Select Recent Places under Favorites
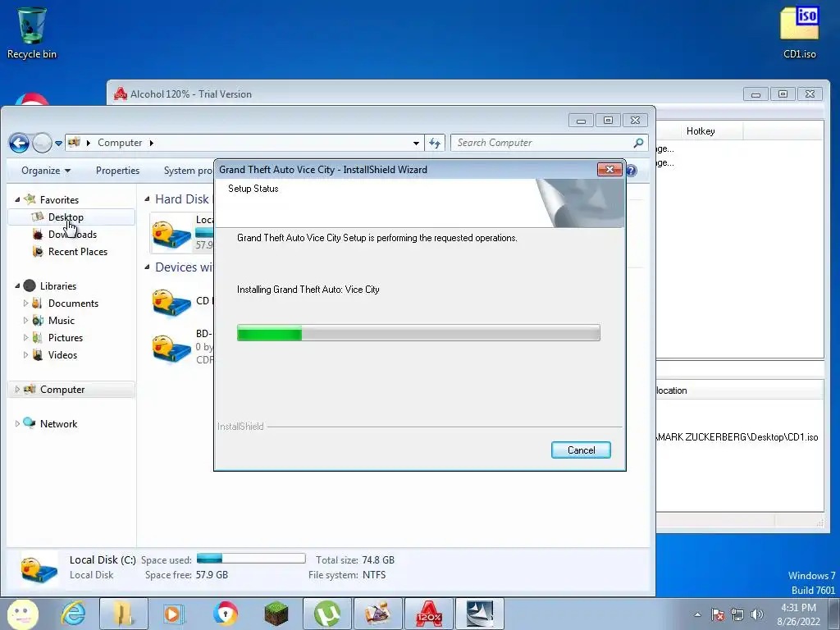 71,251
